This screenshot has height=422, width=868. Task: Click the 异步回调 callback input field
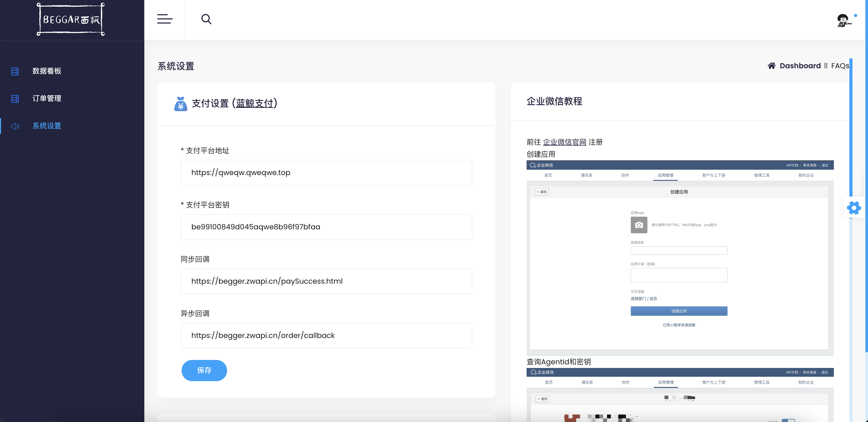point(326,335)
